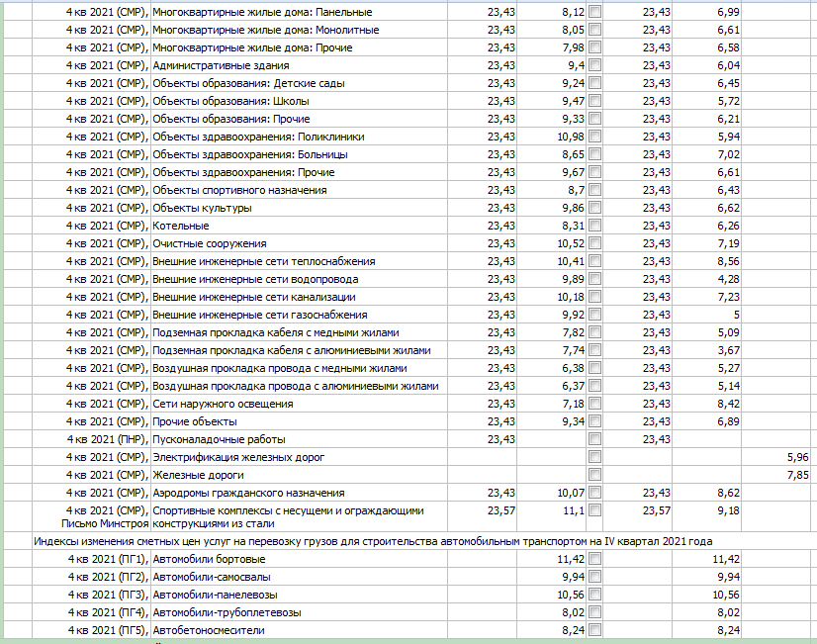This screenshot has width=817, height=644.
Task: Select Электрификация железных дорог row name
Action: click(x=238, y=457)
